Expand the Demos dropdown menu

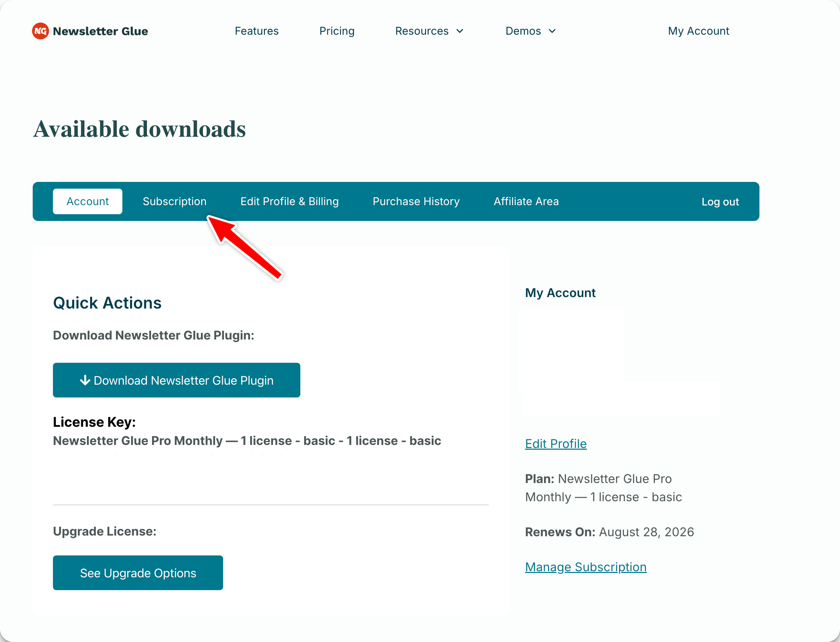[x=530, y=31]
